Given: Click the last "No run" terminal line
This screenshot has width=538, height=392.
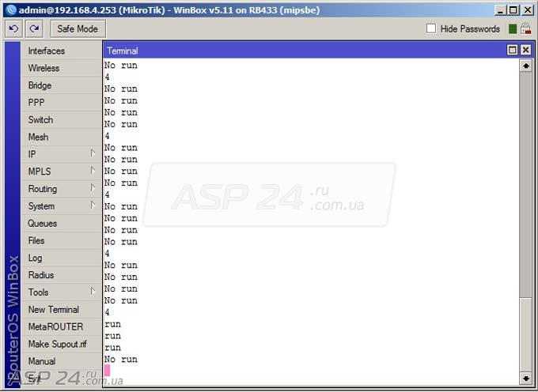Looking at the screenshot, I should point(121,359).
